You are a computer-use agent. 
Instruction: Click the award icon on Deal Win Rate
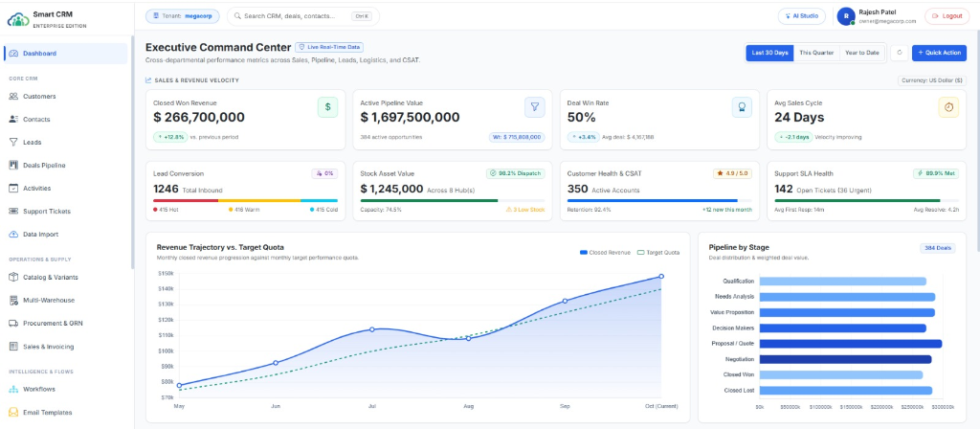(x=742, y=107)
